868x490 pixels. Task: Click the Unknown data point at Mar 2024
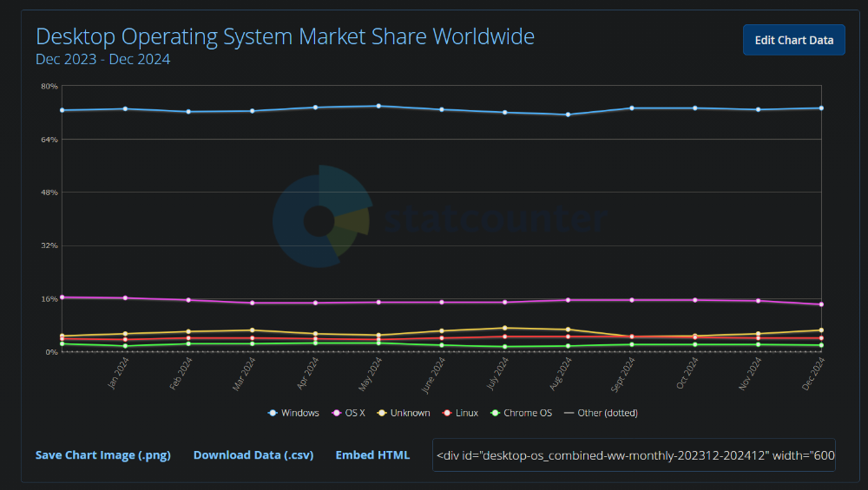(x=253, y=330)
